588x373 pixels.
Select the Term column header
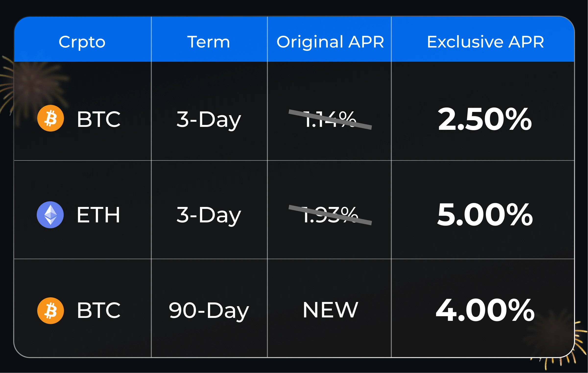(x=209, y=42)
